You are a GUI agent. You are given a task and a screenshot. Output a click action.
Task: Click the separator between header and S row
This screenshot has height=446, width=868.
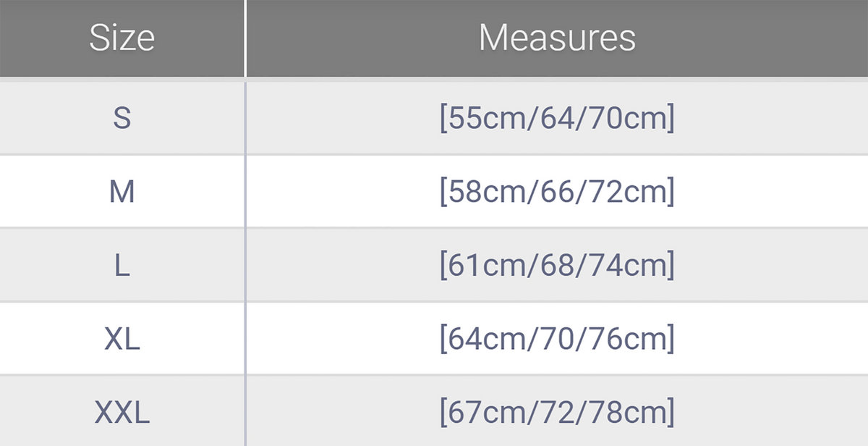(434, 79)
